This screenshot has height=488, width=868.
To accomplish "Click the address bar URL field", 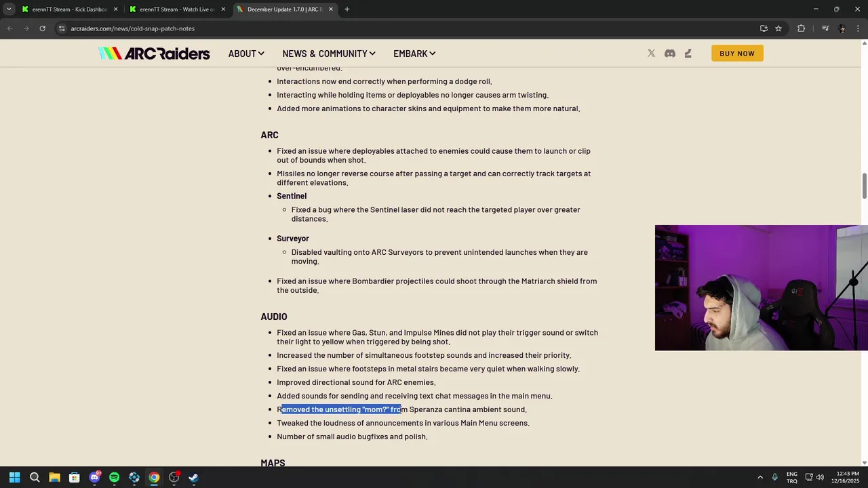I will click(x=407, y=28).
